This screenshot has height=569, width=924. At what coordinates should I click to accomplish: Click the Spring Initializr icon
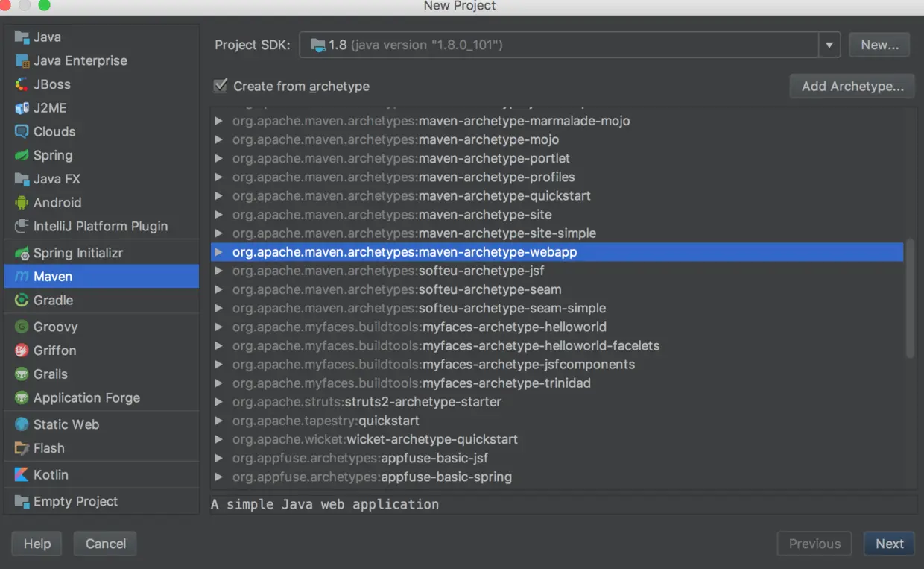tap(22, 253)
